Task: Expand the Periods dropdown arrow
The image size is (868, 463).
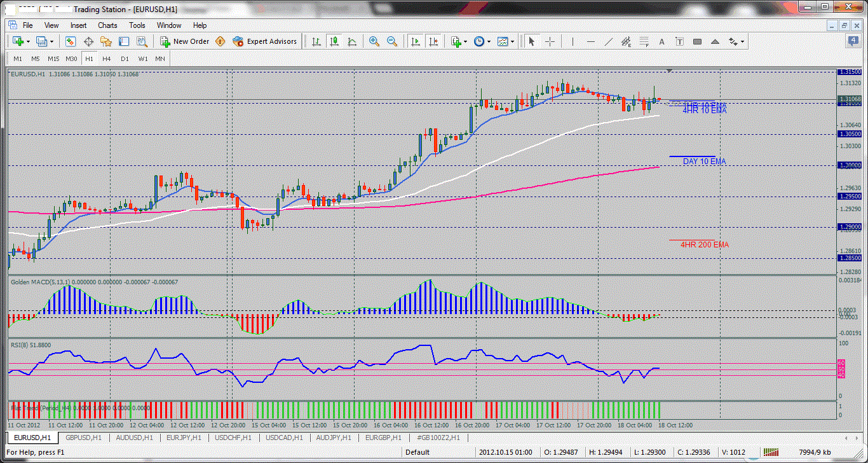Action: [489, 41]
